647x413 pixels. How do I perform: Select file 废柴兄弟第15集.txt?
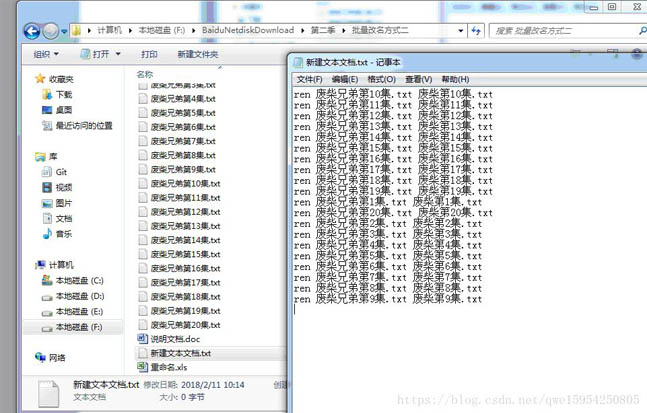click(179, 254)
